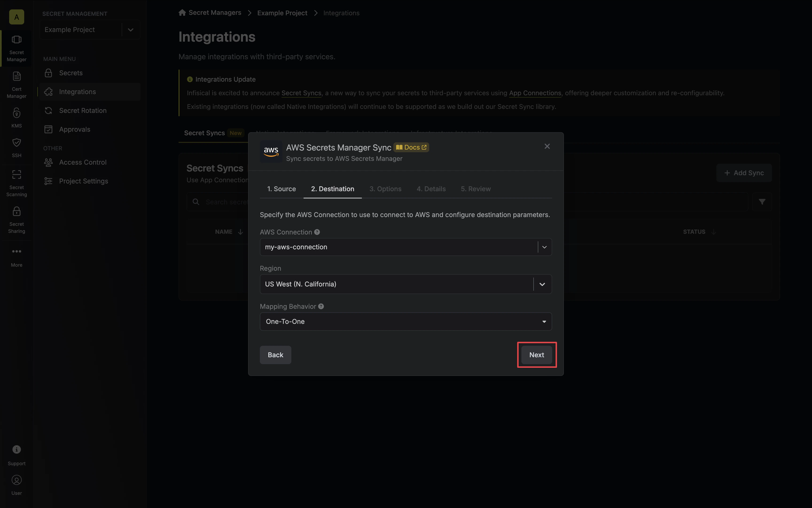Click the help icon beside Mapping Behavior
The width and height of the screenshot is (812, 508).
321,306
